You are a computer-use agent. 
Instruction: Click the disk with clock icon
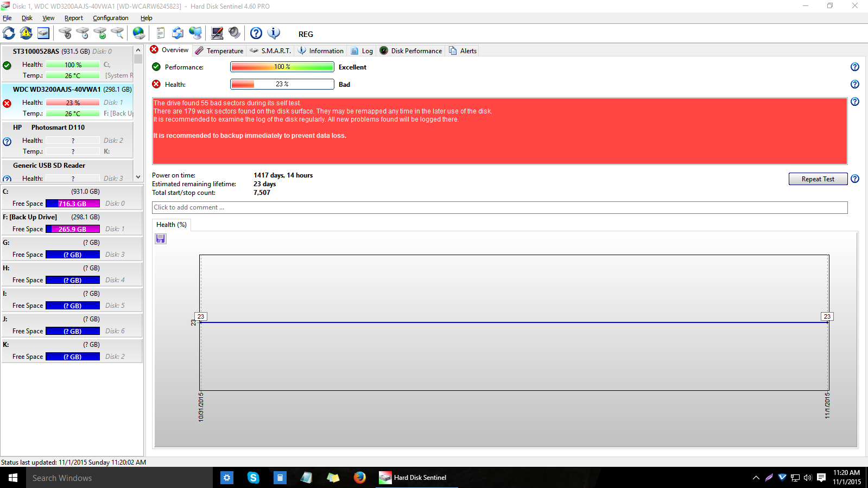(83, 34)
